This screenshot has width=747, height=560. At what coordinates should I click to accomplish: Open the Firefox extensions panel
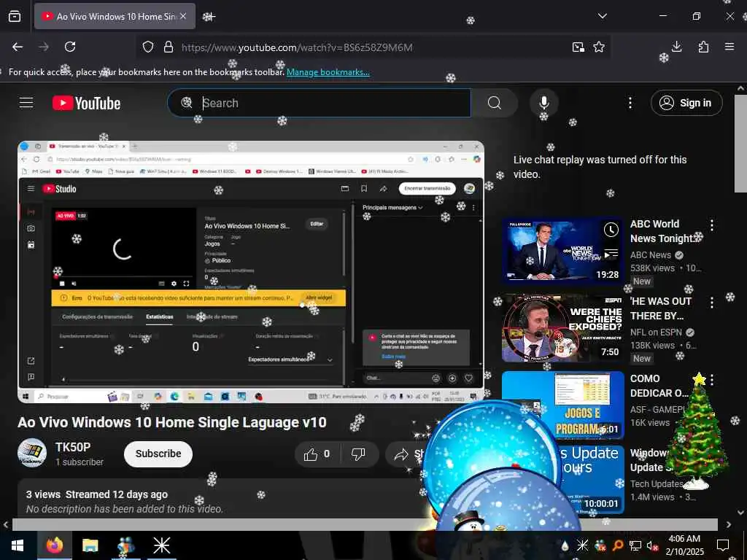pos(703,47)
